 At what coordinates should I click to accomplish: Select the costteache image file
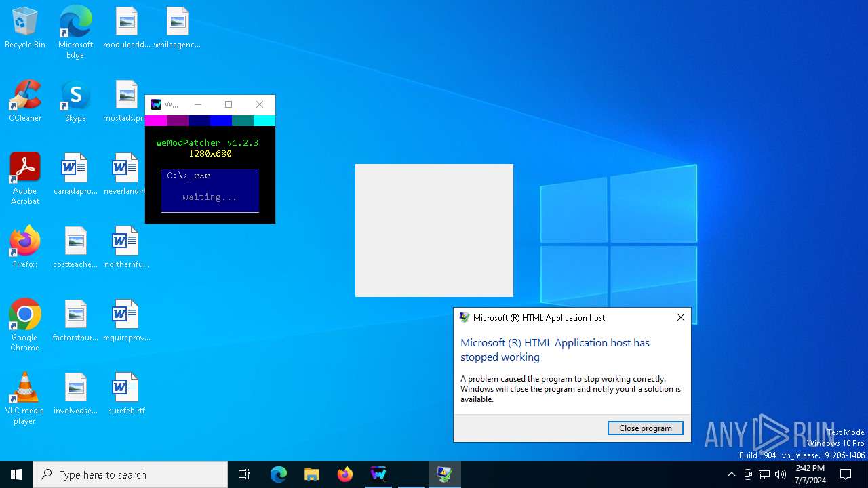tap(75, 248)
